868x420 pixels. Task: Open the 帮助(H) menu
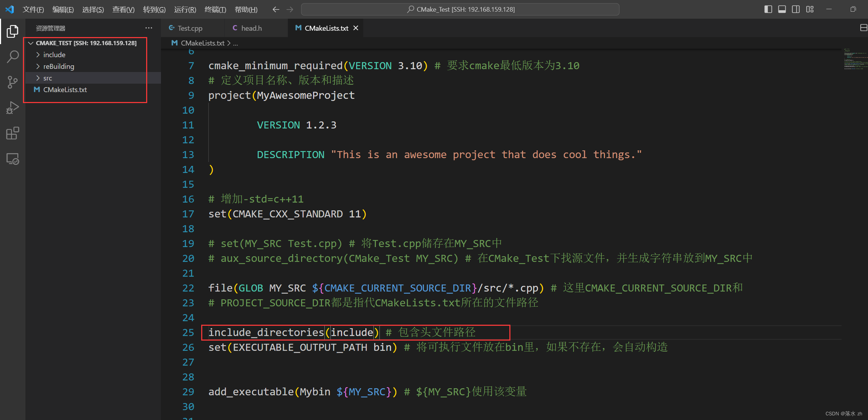[246, 10]
